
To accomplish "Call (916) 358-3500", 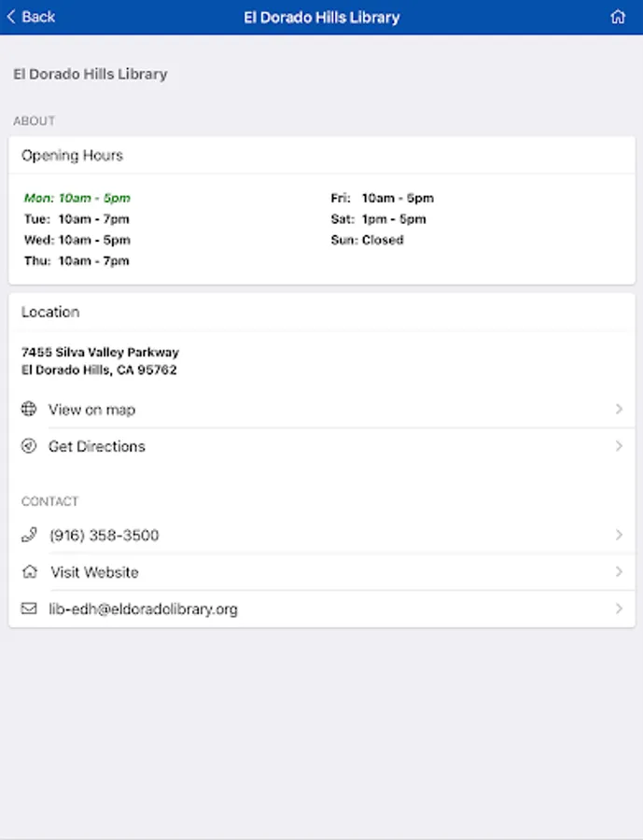I will pyautogui.click(x=104, y=535).
